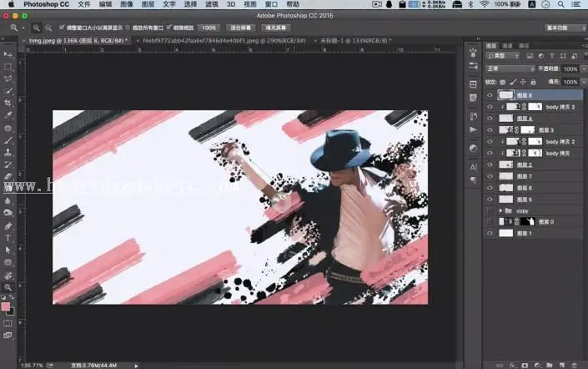This screenshot has width=588, height=369.
Task: Select the Eyedropper tool
Action: tap(8, 115)
